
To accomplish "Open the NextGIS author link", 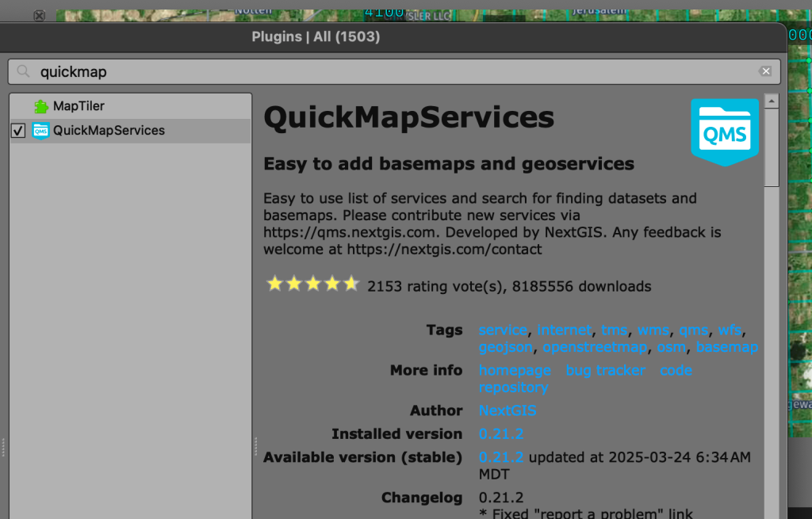I will 507,411.
